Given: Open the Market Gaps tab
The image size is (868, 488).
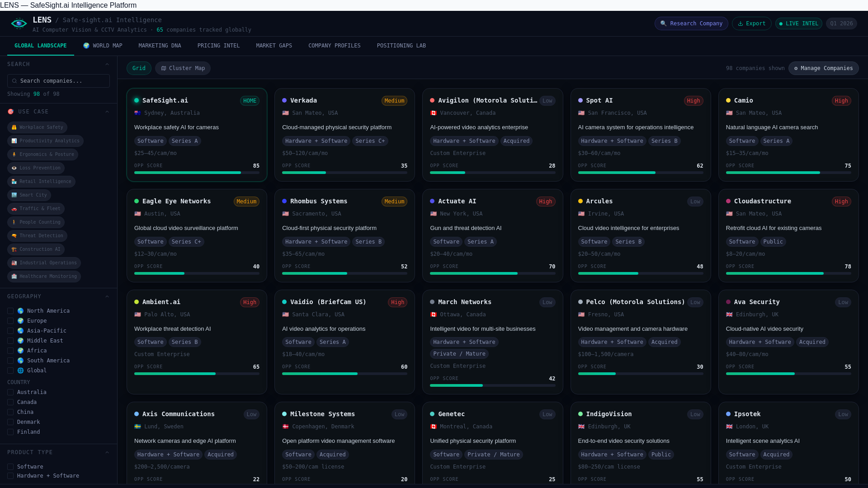Looking at the screenshot, I should 274,46.
